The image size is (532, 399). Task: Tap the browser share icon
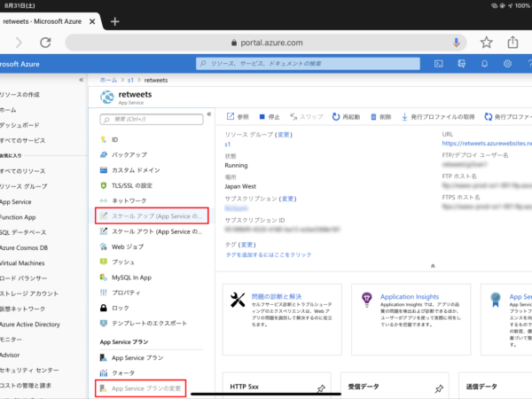pos(512,43)
